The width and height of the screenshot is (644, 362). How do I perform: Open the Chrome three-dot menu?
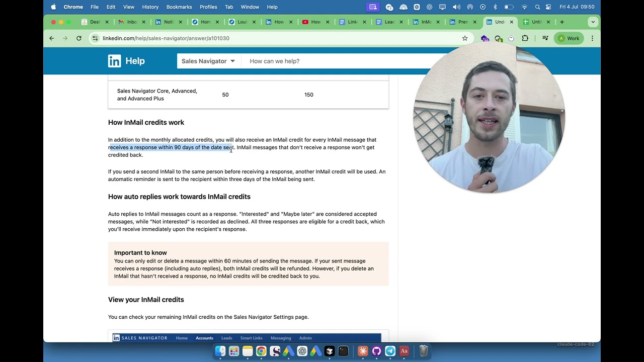[x=592, y=38]
